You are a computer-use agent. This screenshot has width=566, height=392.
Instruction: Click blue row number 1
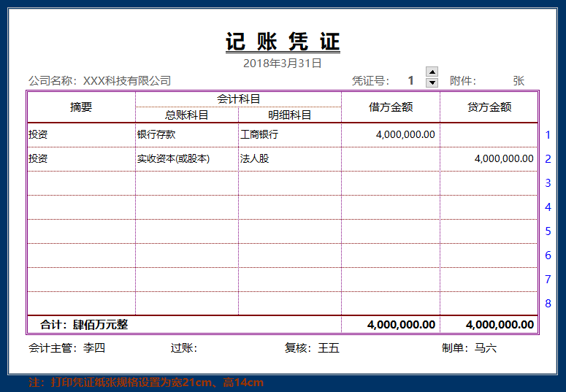click(x=548, y=135)
